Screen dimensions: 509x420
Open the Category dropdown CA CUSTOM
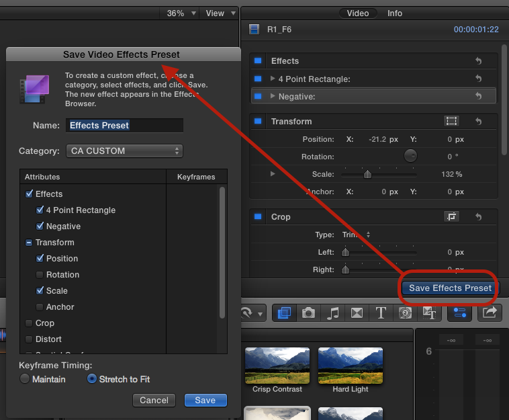[124, 151]
